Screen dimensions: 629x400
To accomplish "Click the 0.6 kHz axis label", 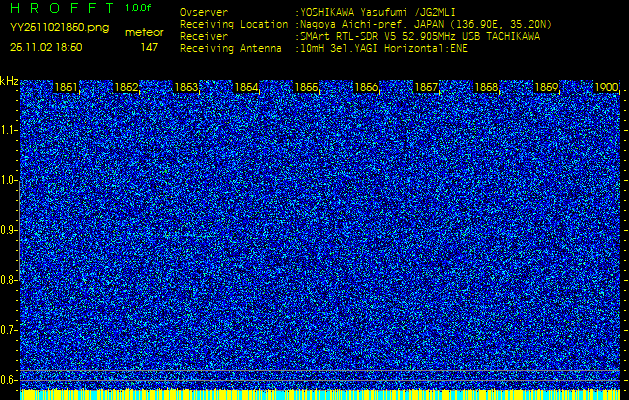I will coord(8,380).
